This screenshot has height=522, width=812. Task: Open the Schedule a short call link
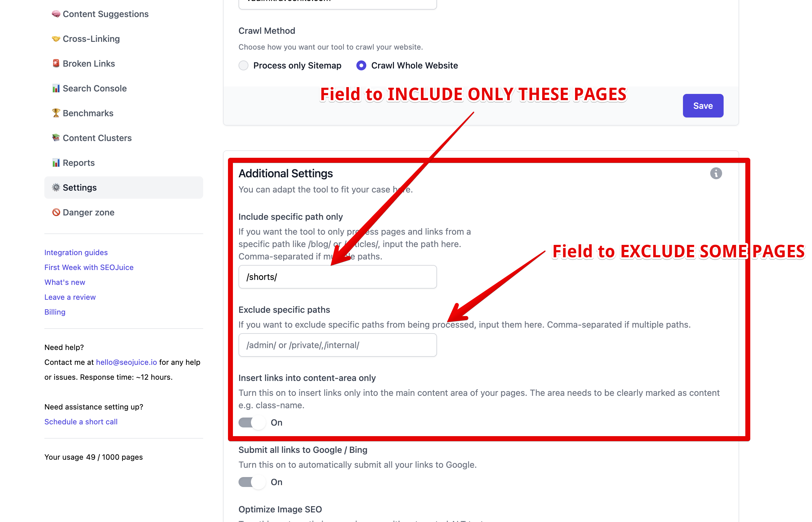(81, 421)
